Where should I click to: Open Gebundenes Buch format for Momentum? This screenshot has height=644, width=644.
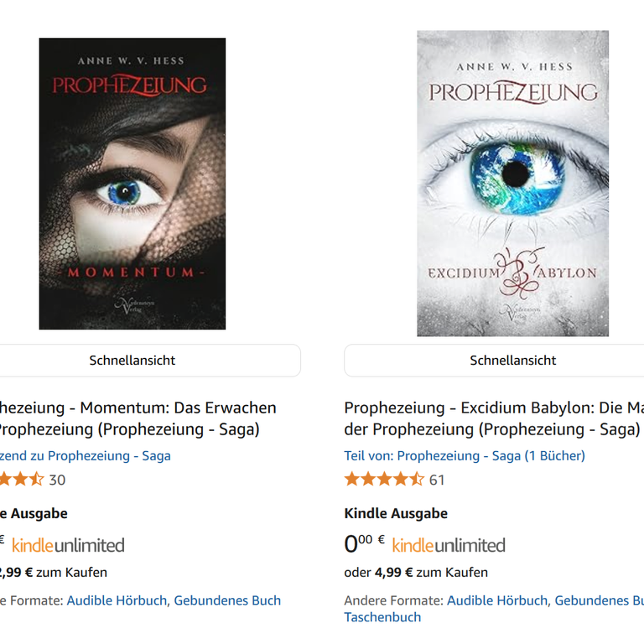click(227, 600)
